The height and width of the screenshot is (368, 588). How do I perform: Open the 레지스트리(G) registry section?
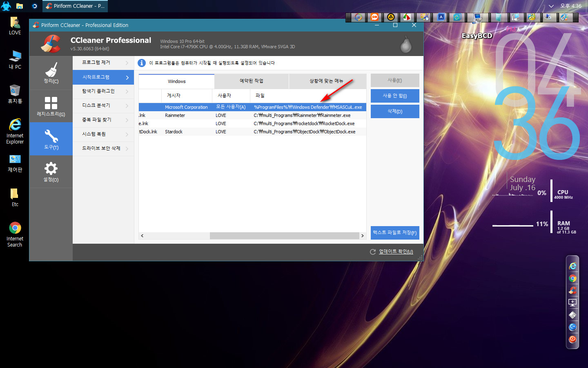51,106
